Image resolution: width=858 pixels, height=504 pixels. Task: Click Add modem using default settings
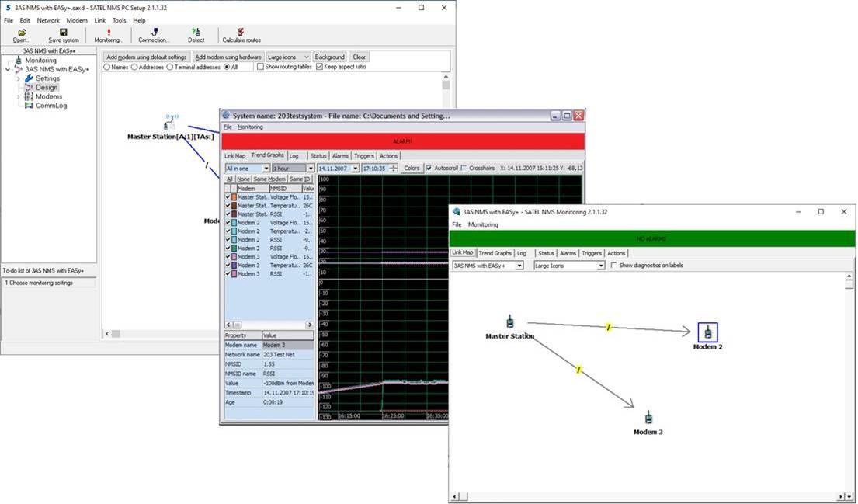pos(146,57)
